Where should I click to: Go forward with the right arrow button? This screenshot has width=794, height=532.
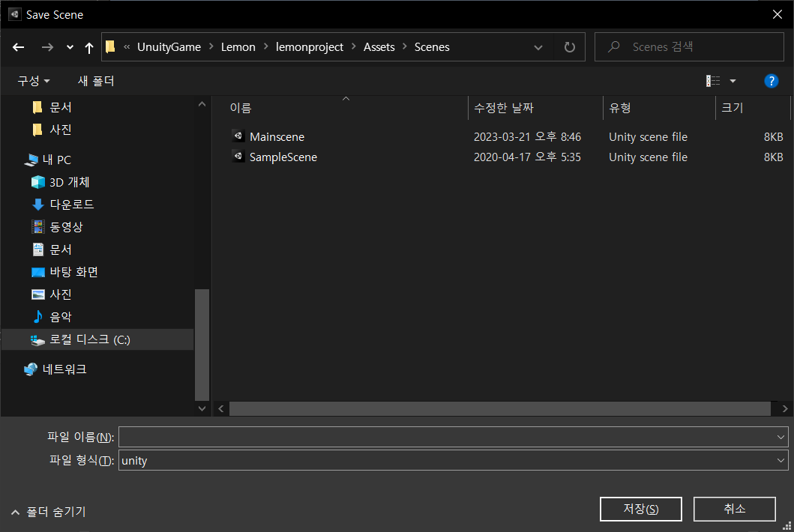click(47, 47)
